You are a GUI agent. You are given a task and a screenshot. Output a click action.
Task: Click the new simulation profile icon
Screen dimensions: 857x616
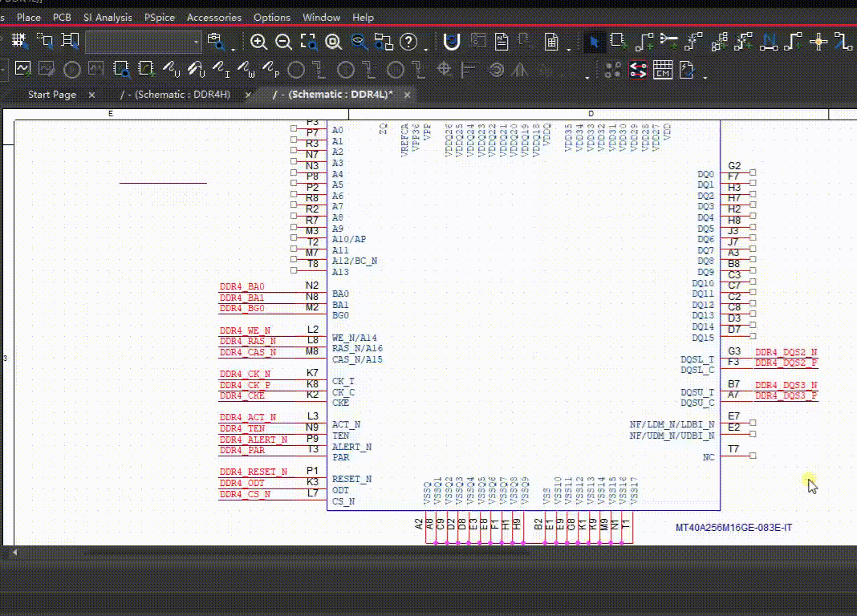click(22, 69)
